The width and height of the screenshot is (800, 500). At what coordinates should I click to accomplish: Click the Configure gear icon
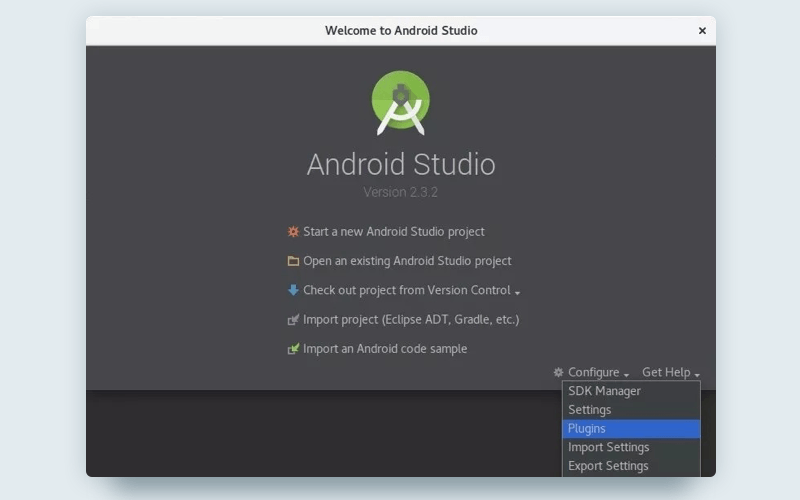click(558, 372)
